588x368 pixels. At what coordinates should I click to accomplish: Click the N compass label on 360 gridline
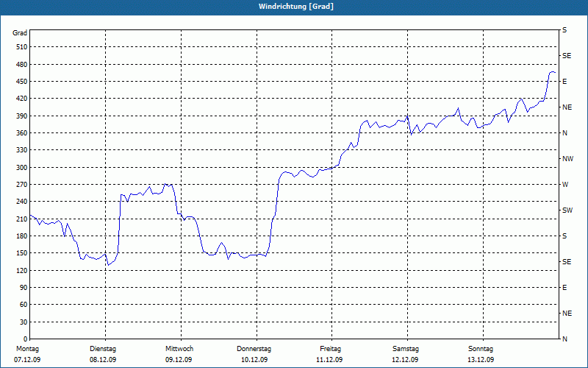pos(565,133)
